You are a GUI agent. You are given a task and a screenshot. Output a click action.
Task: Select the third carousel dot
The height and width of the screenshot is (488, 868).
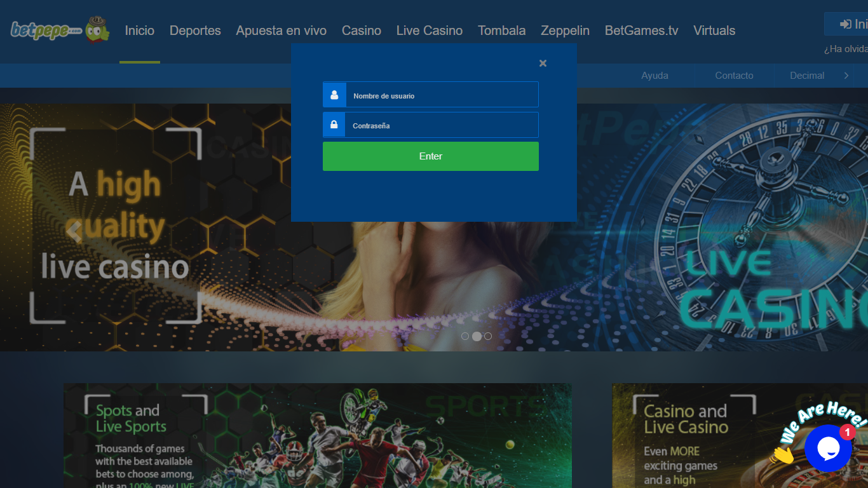pyautogui.click(x=488, y=336)
